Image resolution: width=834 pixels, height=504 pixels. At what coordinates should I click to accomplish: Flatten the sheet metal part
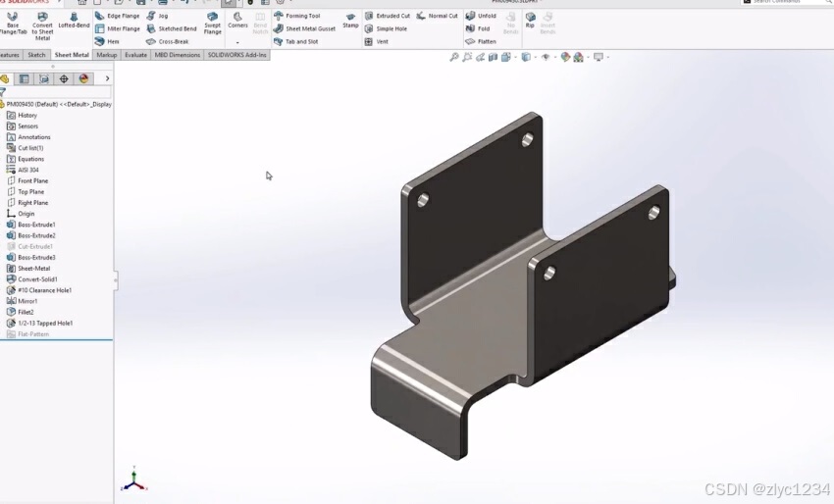[481, 41]
